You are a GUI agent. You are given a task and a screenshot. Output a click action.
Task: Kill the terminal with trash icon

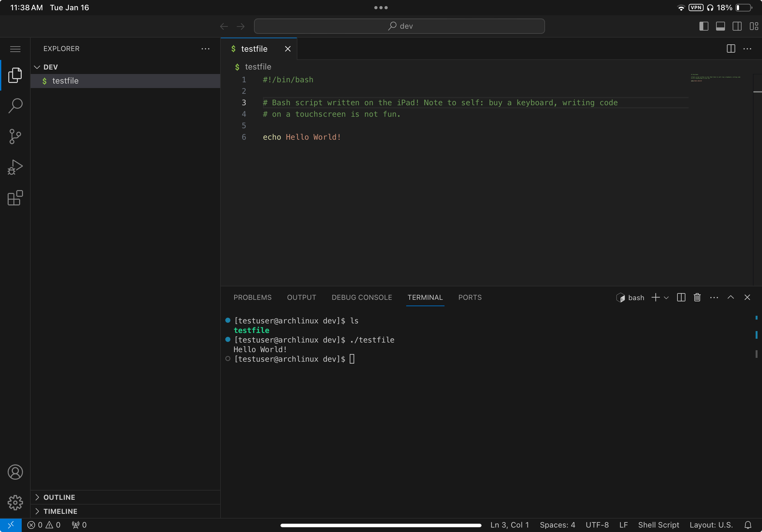coord(697,297)
